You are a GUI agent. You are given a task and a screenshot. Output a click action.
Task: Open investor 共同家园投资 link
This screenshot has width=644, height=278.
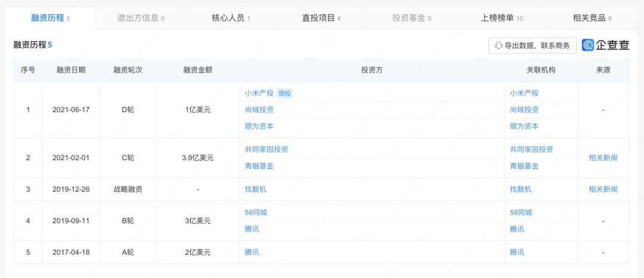click(x=266, y=149)
